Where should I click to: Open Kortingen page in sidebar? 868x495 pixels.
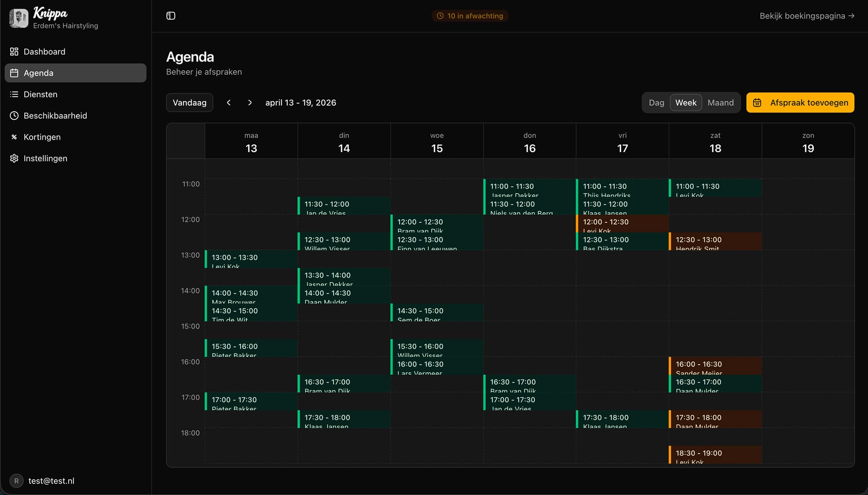(42, 137)
